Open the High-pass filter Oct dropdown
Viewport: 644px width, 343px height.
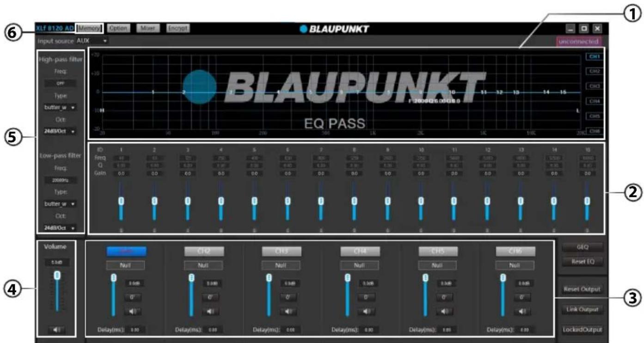pyautogui.click(x=61, y=131)
